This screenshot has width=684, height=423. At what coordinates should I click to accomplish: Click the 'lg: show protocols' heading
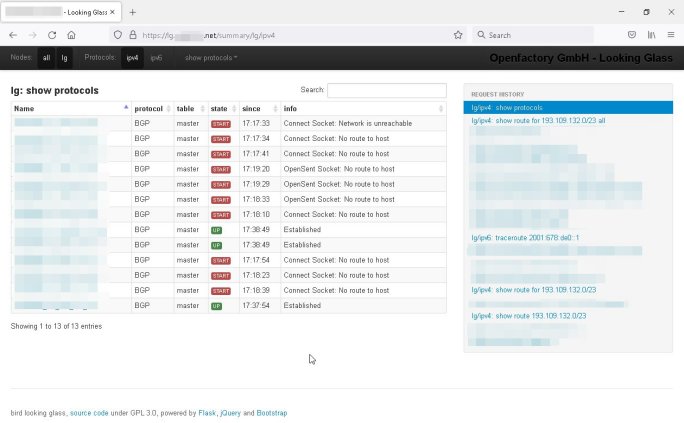(55, 90)
